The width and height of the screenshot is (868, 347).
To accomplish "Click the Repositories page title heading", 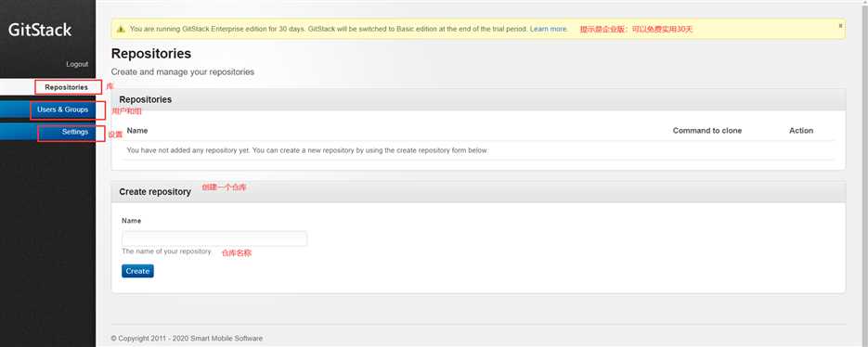I will point(151,54).
